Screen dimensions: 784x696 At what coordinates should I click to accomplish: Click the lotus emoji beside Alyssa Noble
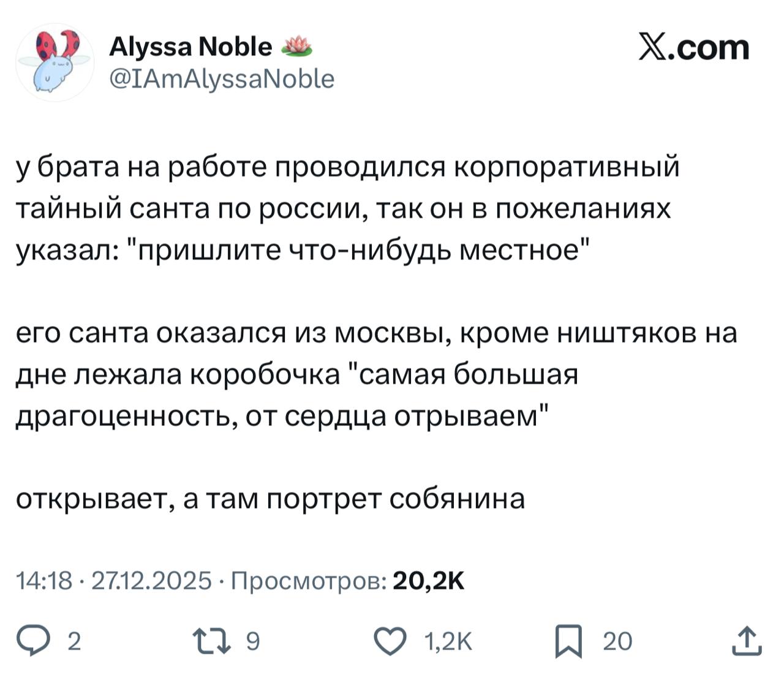click(x=296, y=47)
